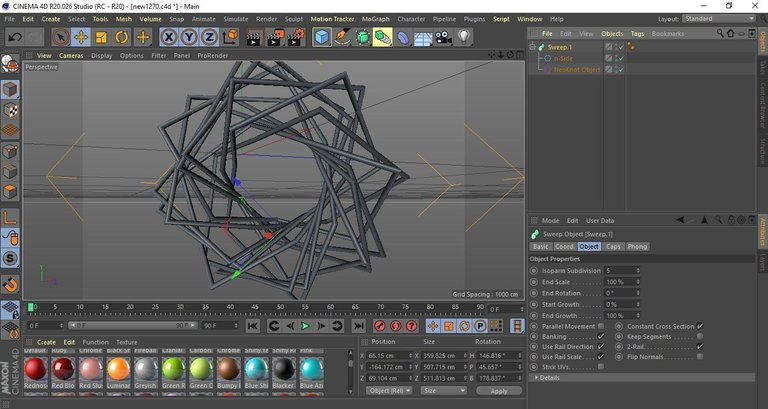The width and height of the screenshot is (768, 409).
Task: Select Sweep.1 object in tree
Action: (559, 47)
